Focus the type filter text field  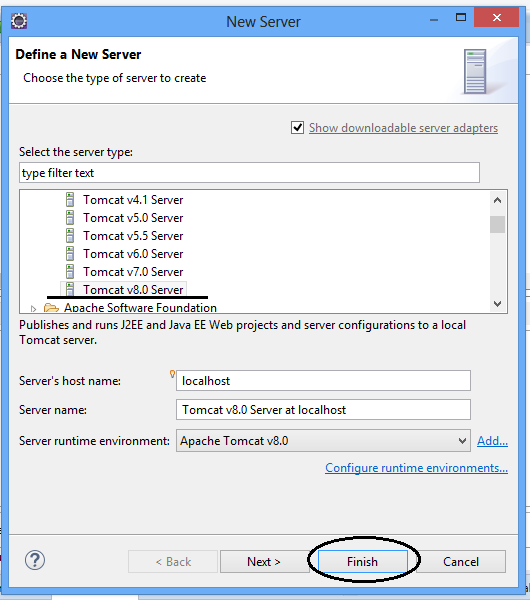249,173
